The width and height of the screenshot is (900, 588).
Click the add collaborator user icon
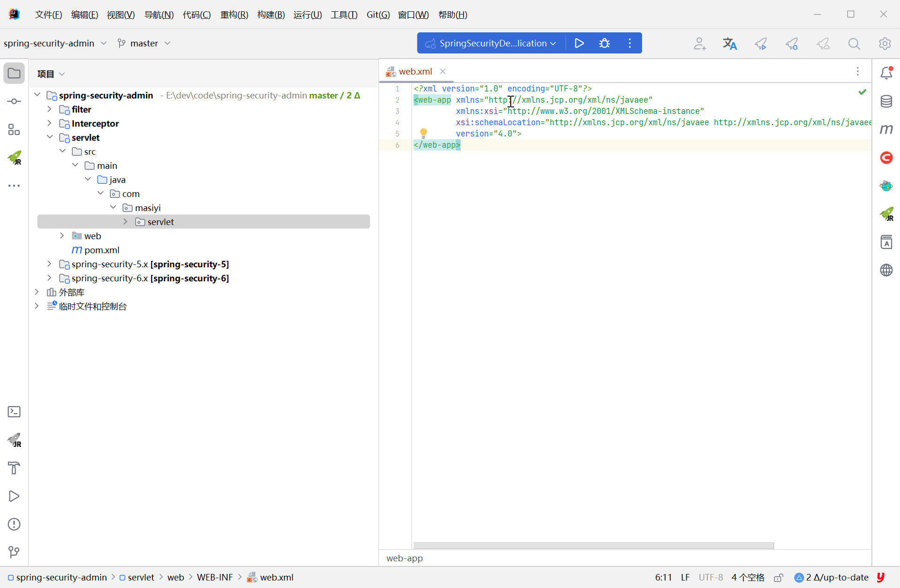point(700,44)
